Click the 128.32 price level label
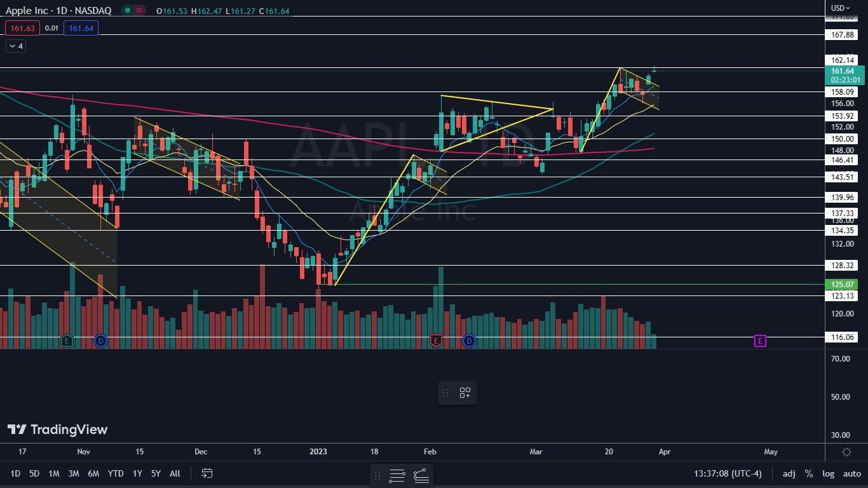868x488 pixels. pyautogui.click(x=843, y=266)
